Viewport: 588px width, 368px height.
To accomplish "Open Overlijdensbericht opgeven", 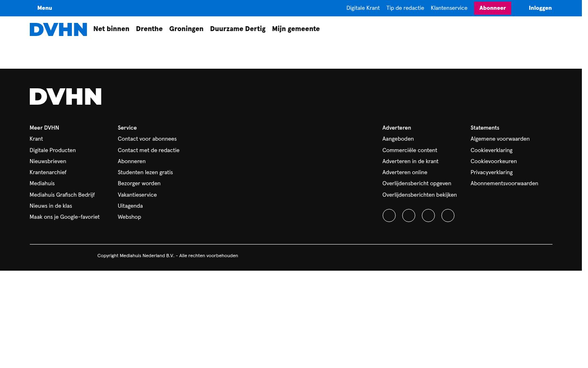I will coord(417,184).
